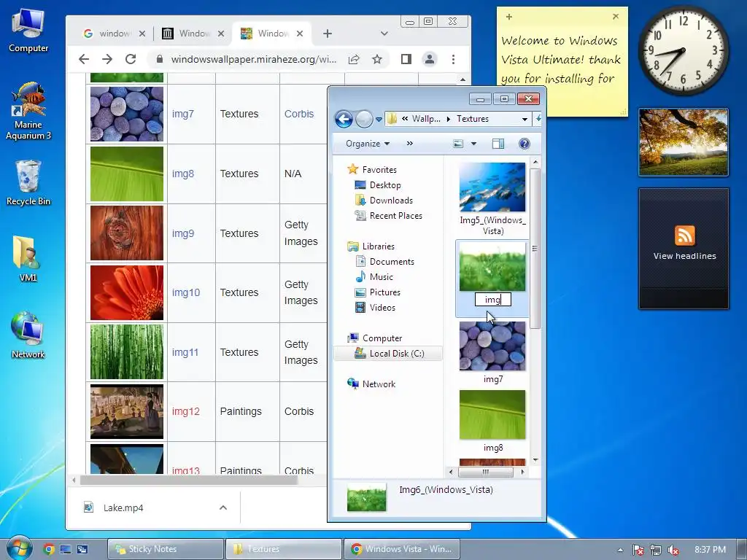Click the Corbis link in img7 row
747x560 pixels.
299,114
